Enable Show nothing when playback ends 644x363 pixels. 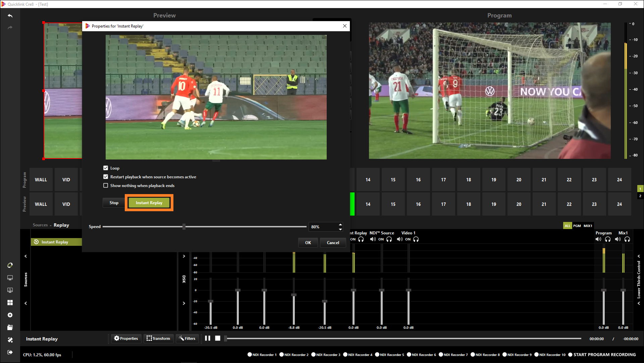tap(106, 185)
